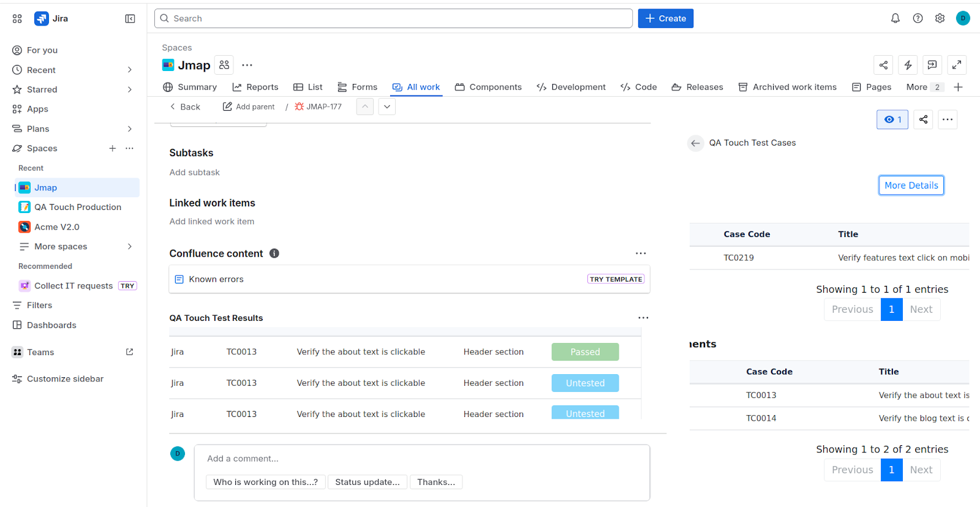The width and height of the screenshot is (980, 507).
Task: Open the notifications bell
Action: [x=895, y=18]
